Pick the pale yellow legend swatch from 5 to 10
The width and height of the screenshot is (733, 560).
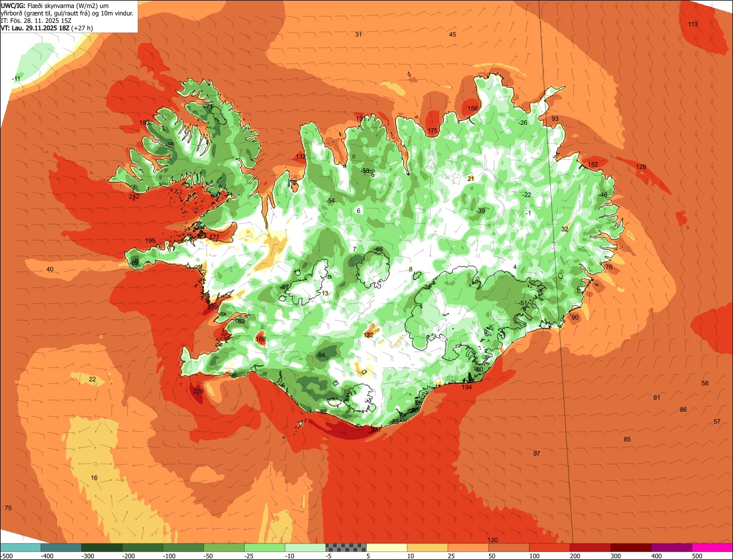pos(387,547)
